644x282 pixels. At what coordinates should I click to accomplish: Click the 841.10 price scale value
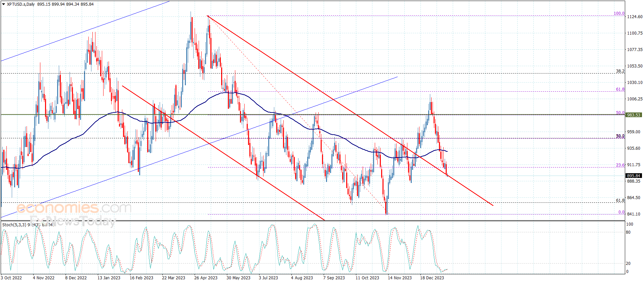pyautogui.click(x=634, y=214)
